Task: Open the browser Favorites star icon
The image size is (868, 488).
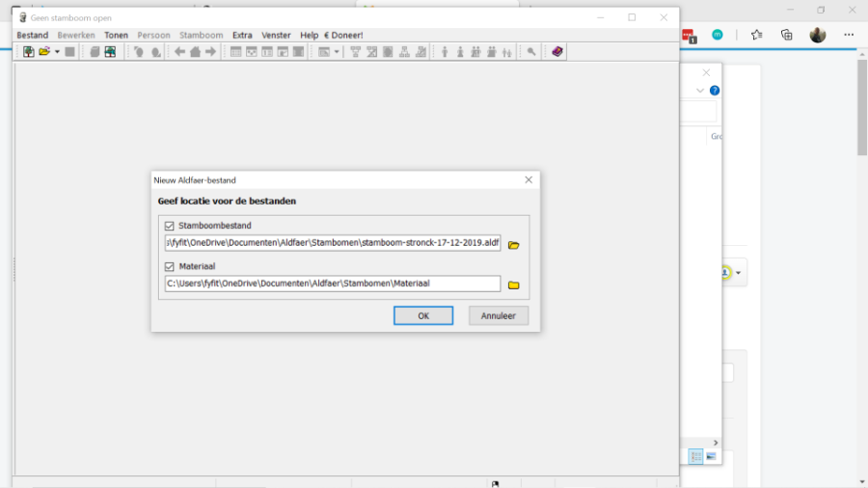Action: click(x=757, y=35)
